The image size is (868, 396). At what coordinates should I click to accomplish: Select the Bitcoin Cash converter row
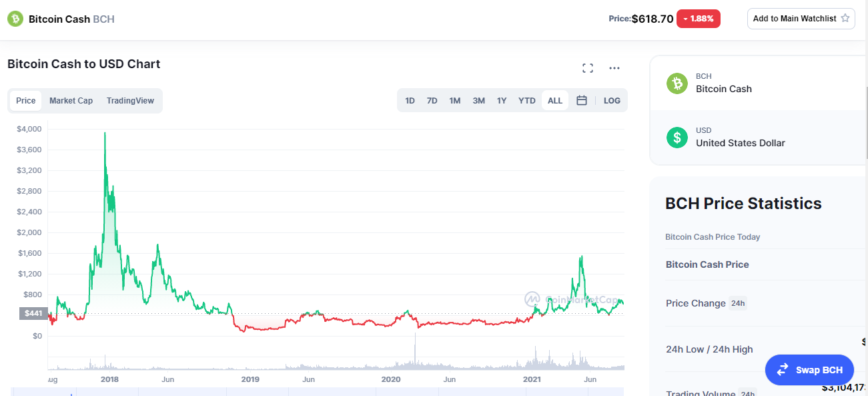[x=759, y=83]
